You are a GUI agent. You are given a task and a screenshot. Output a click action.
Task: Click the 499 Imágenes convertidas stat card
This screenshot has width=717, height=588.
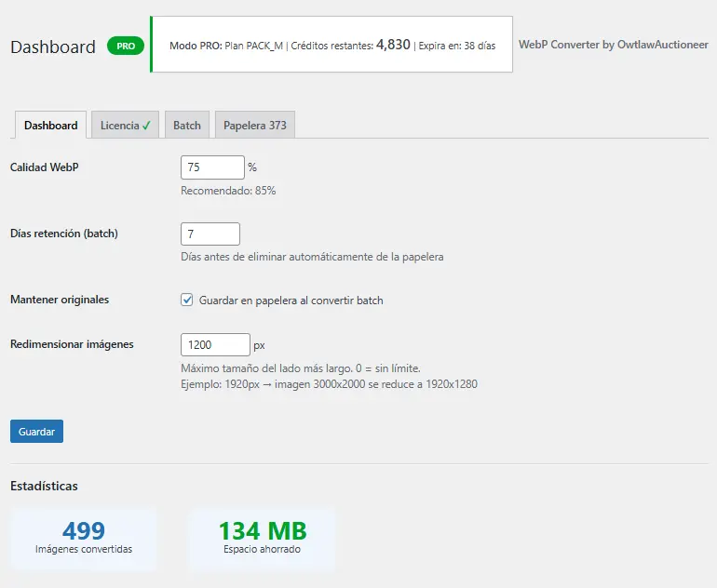84,539
